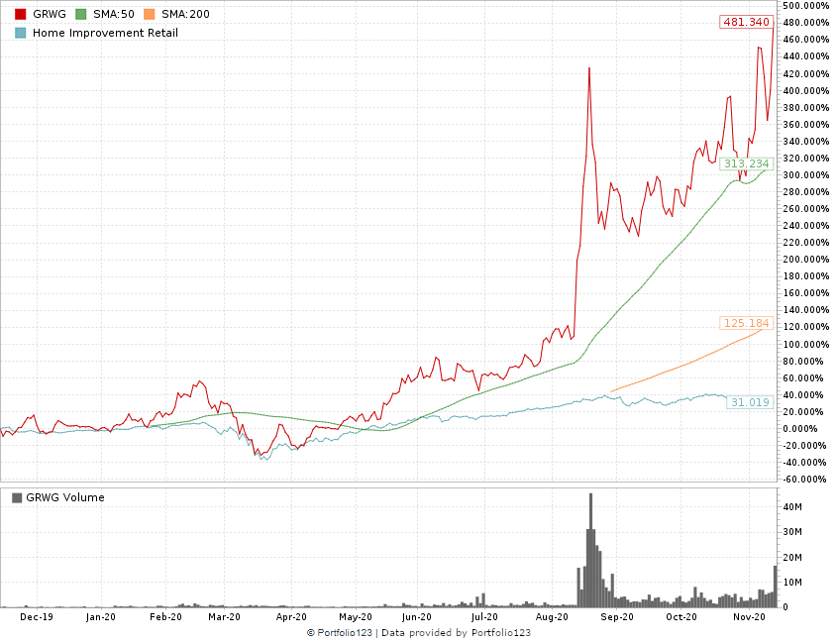837x644 pixels.
Task: Click the orange SMA:200 legend swatch
Action: (x=149, y=15)
